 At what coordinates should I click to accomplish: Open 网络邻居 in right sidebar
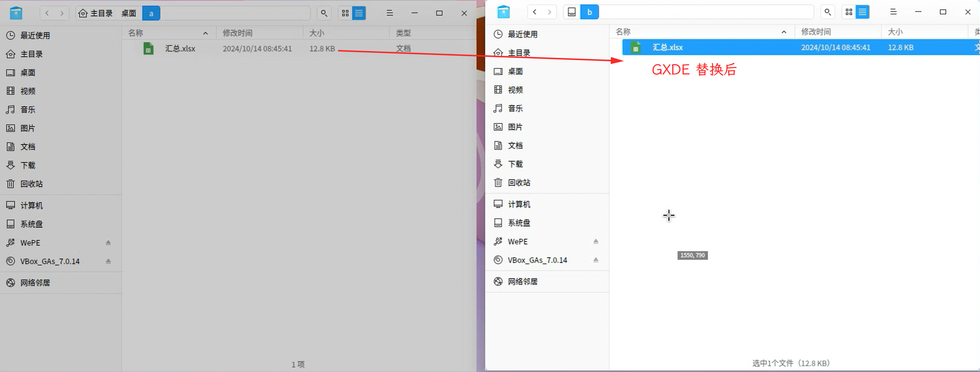click(547, 282)
